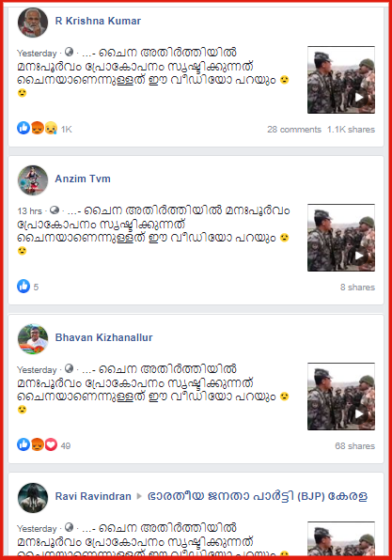Open the Anzim Tvm name link
Screen dimensions: 392x560
(83, 179)
